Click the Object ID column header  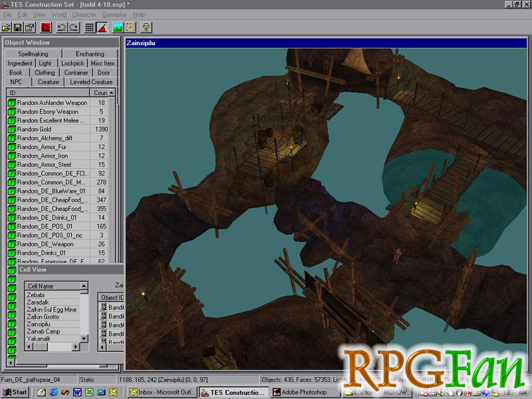click(x=111, y=297)
